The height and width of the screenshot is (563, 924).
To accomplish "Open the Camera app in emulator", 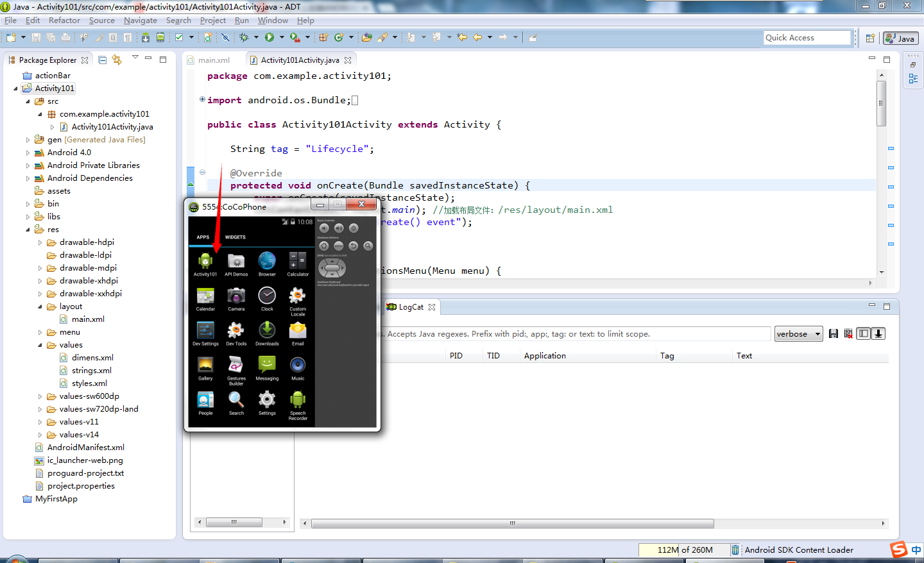I will pyautogui.click(x=236, y=298).
